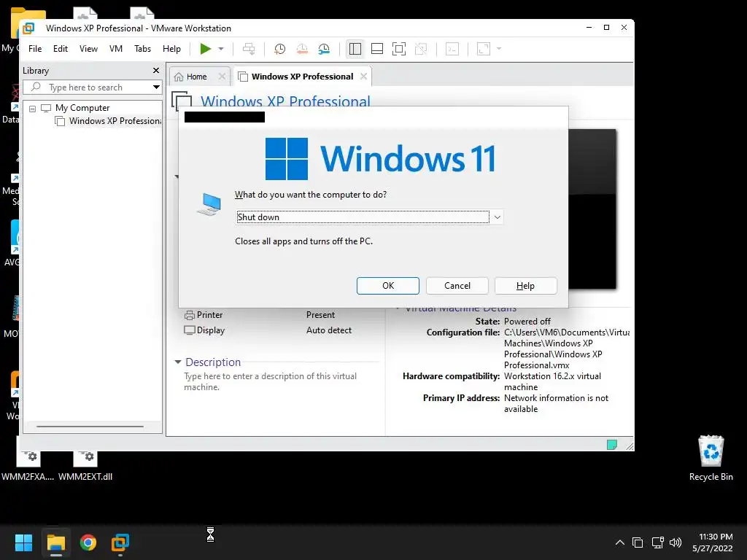This screenshot has width=747, height=560.
Task: Click the VMware Workstation taskbar icon
Action: pos(120,542)
